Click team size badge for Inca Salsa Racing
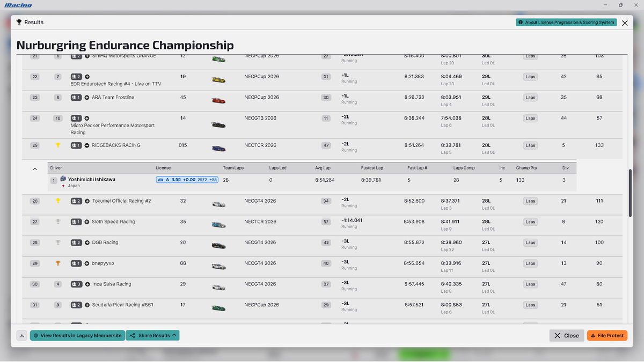 tap(76, 284)
